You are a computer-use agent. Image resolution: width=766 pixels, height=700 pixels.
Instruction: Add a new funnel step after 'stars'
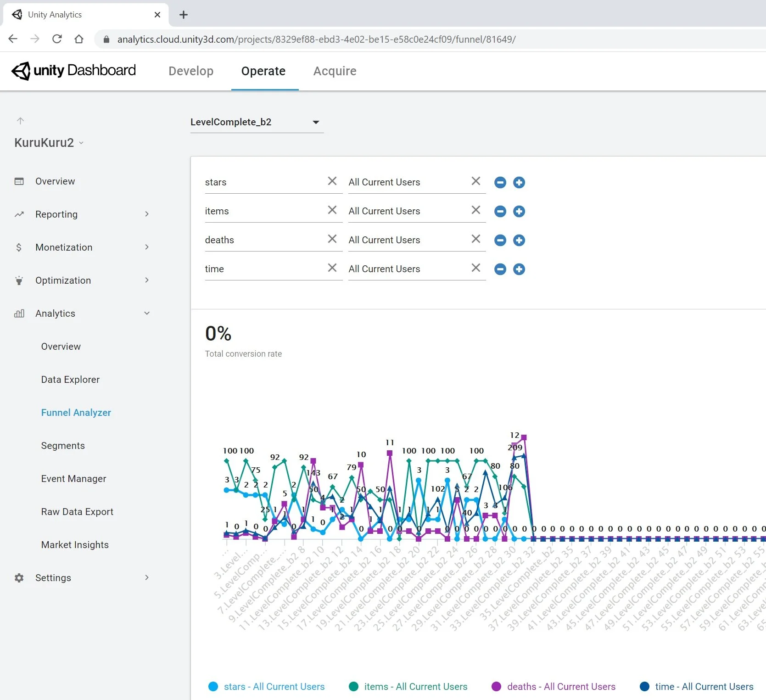pyautogui.click(x=519, y=182)
